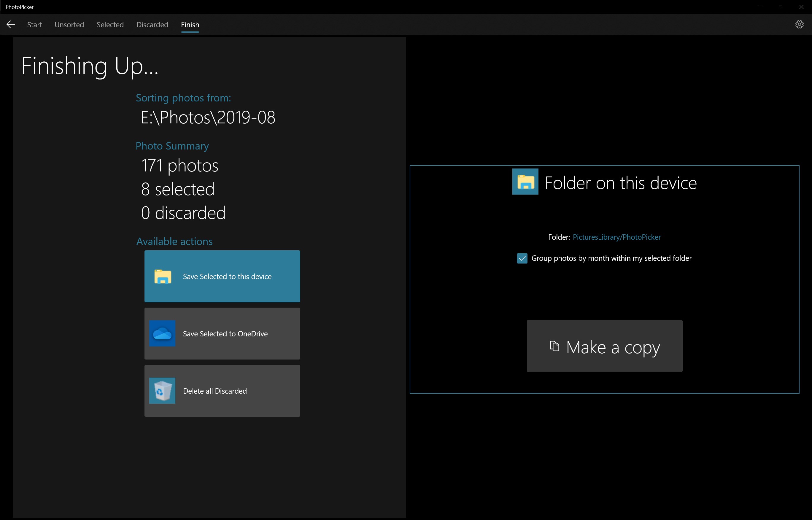Click the OneDrive cloud icon

[162, 334]
